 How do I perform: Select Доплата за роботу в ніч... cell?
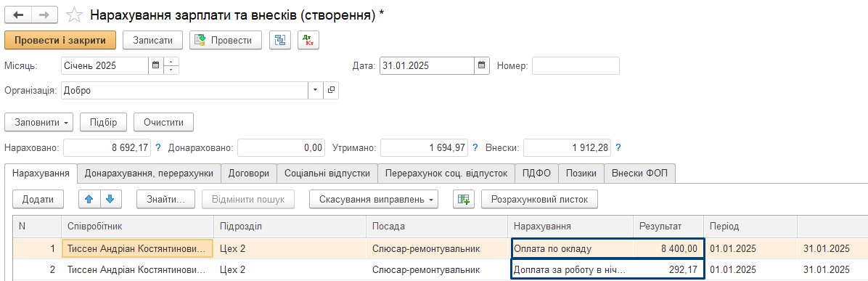click(x=573, y=270)
